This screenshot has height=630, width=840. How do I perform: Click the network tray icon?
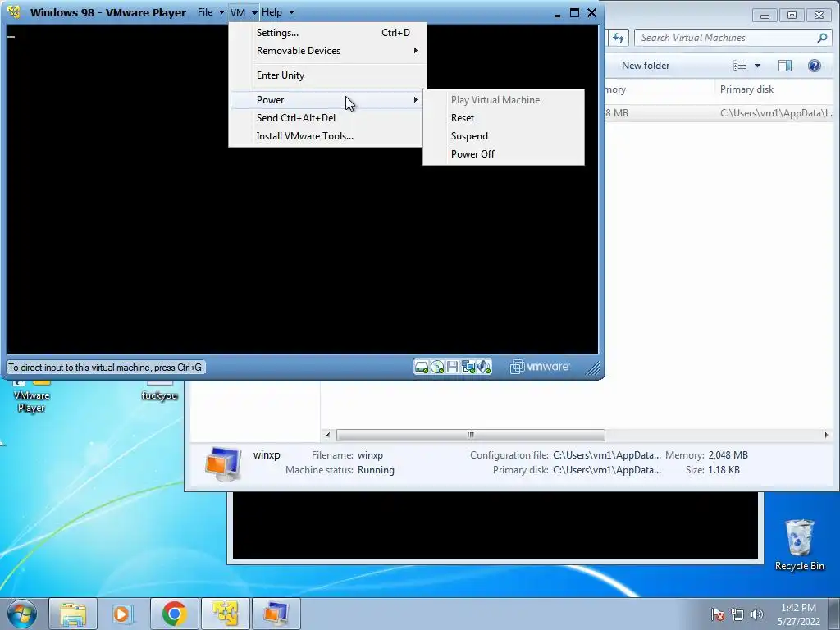click(737, 614)
